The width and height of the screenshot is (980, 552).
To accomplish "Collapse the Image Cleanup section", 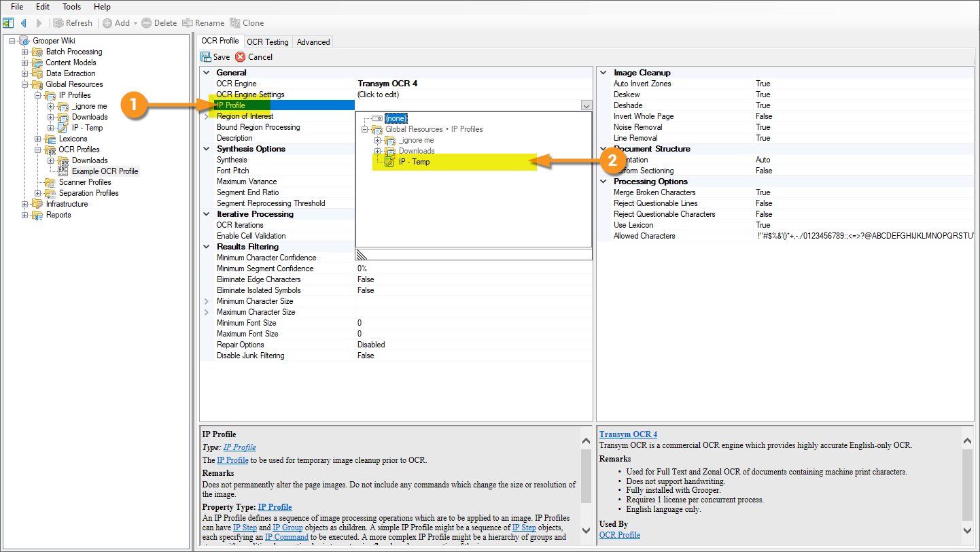I will (603, 73).
